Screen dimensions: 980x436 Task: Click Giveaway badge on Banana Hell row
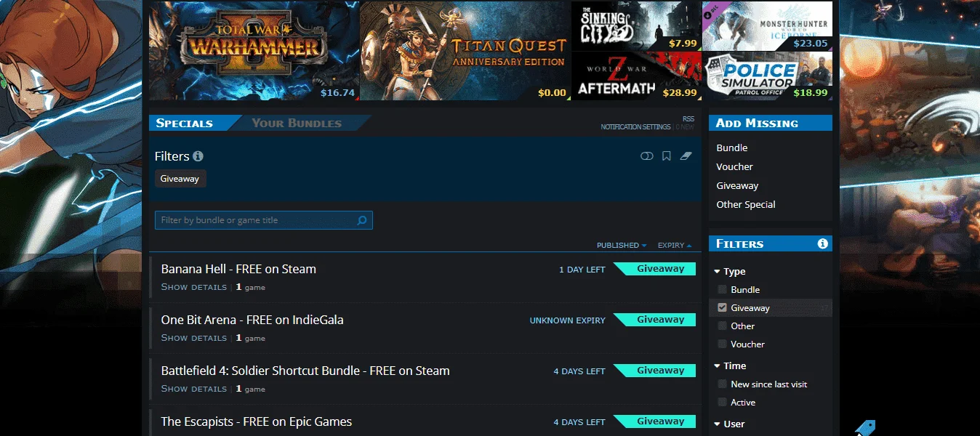click(655, 269)
